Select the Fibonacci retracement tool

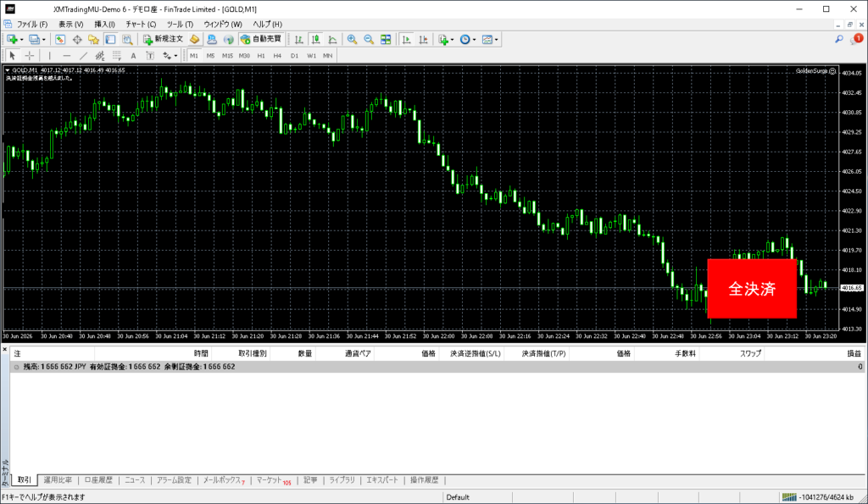(117, 55)
